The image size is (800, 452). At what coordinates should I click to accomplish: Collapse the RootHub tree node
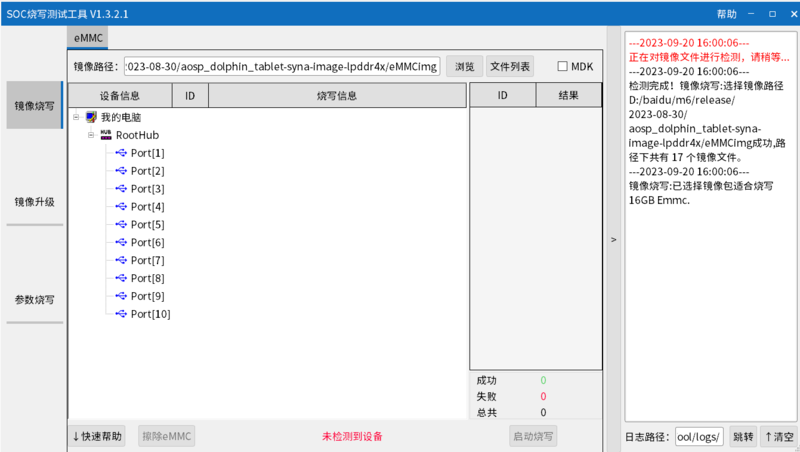[x=91, y=135]
